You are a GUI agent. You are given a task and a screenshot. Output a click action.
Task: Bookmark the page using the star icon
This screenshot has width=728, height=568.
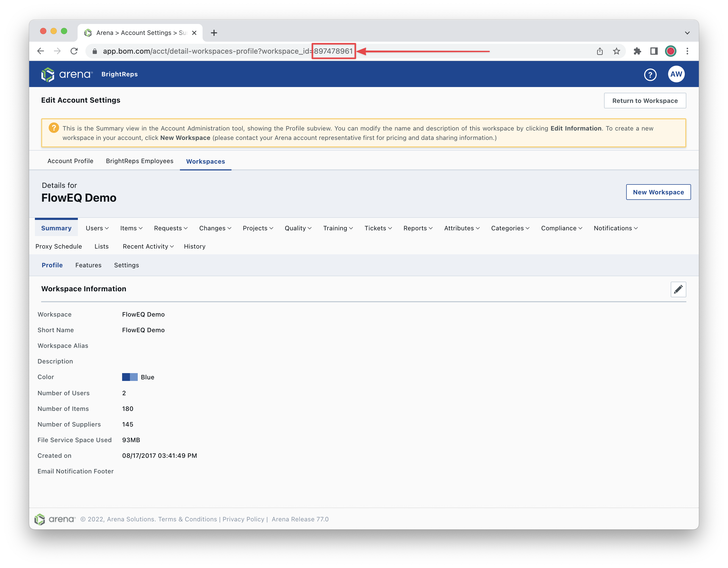pos(616,51)
